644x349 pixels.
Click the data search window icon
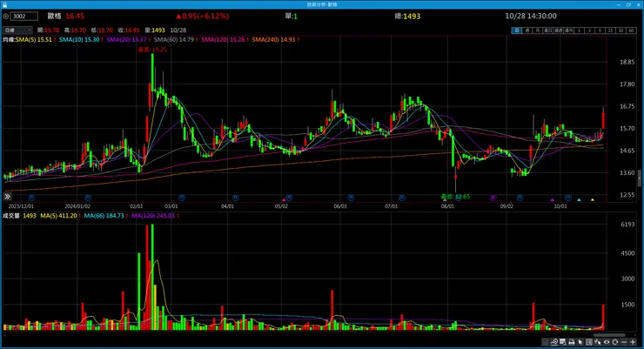pos(563,342)
